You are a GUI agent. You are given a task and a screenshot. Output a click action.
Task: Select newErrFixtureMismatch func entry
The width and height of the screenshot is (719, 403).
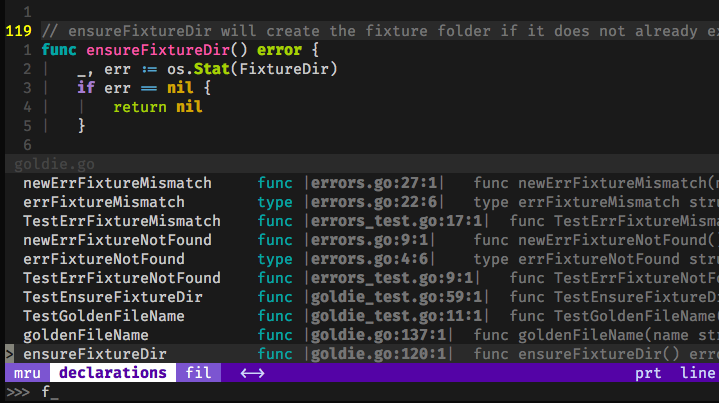117,184
